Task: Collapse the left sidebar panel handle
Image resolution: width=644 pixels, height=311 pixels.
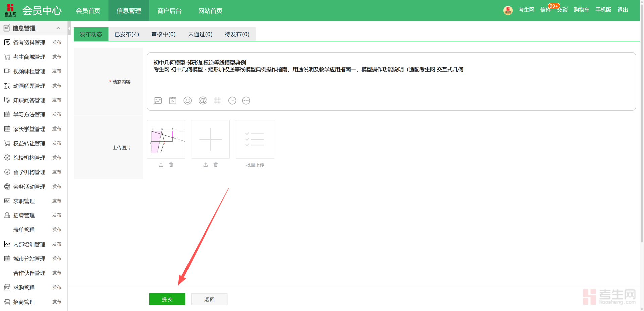Action: (x=69, y=28)
